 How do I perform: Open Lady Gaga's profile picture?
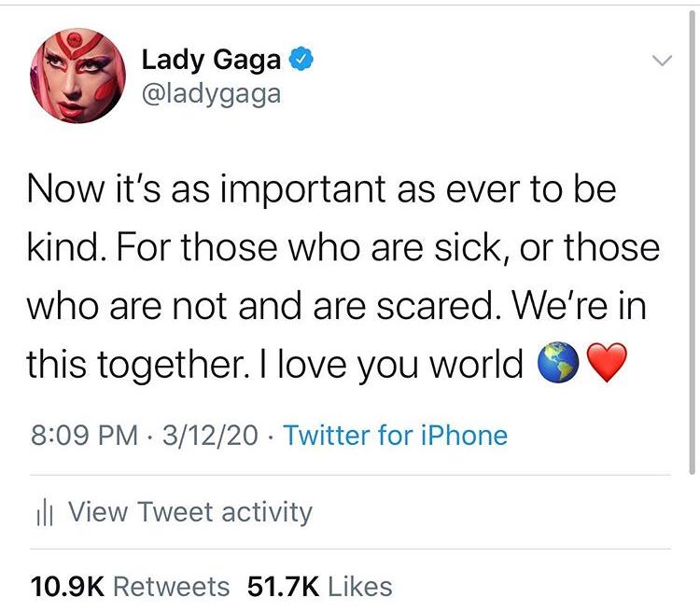tap(77, 76)
